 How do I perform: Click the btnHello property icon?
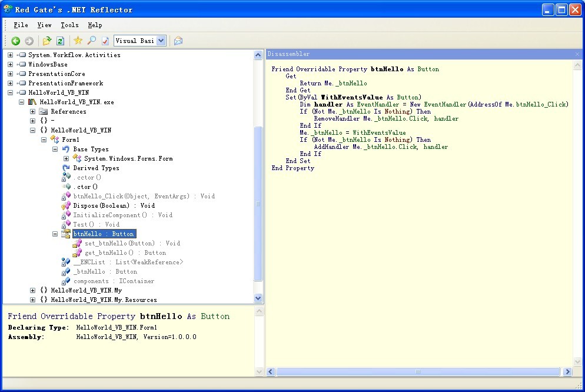click(x=66, y=234)
